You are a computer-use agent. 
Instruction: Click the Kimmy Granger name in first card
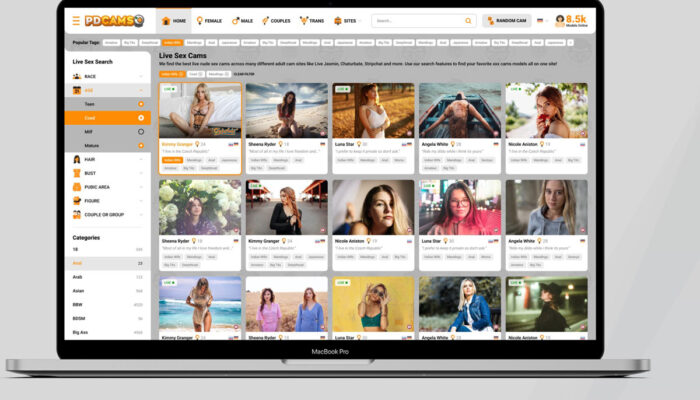tap(177, 144)
